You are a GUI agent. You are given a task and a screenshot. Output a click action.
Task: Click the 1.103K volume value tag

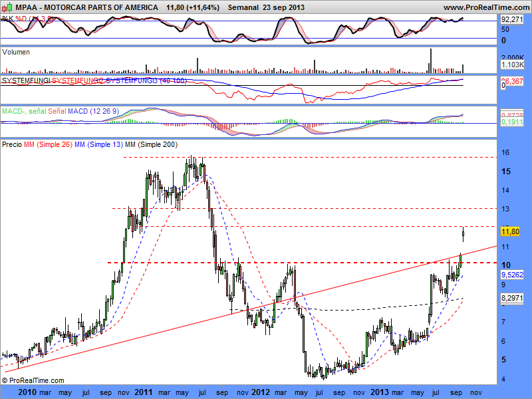512,65
